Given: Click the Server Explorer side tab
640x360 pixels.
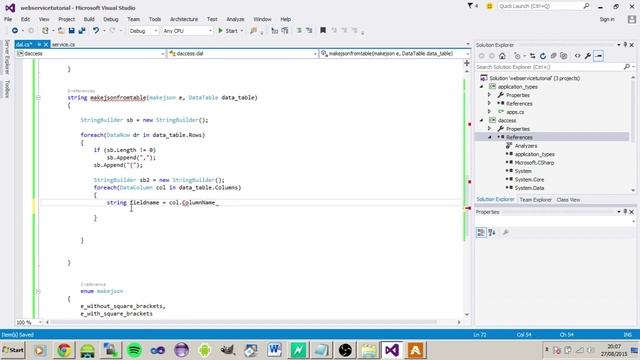Looking at the screenshot, I should click(x=7, y=57).
